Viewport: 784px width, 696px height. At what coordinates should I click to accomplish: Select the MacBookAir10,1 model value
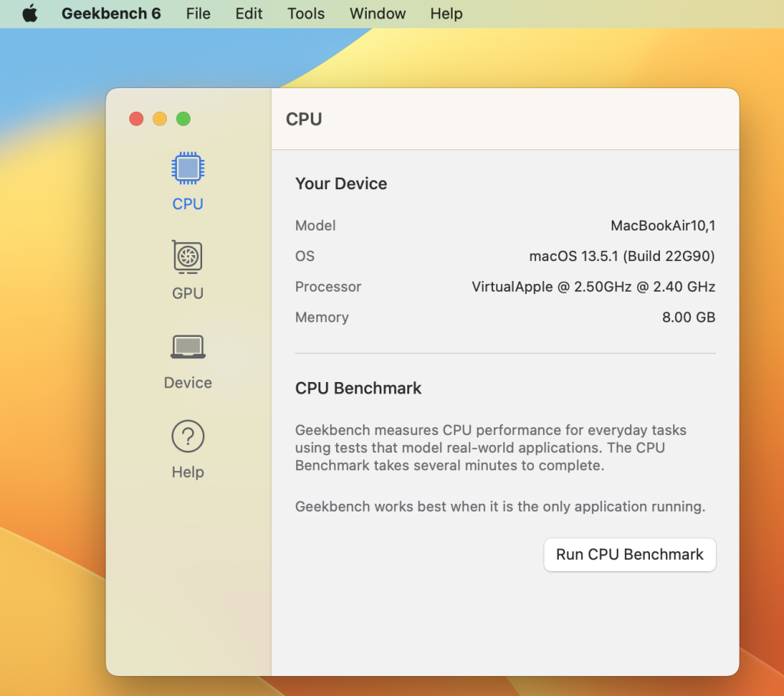(663, 226)
